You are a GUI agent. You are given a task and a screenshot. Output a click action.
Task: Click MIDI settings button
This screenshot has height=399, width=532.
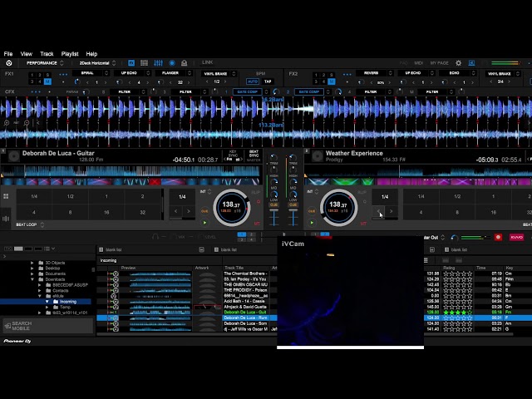click(418, 63)
